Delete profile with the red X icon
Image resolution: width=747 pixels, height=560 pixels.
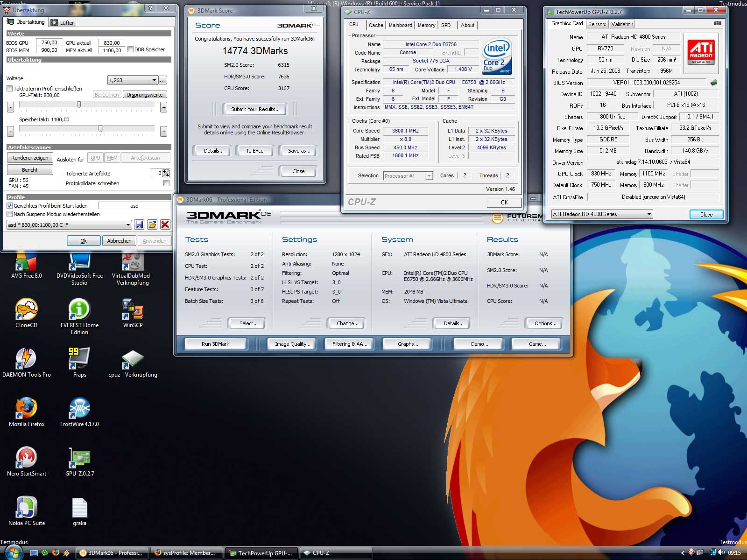[x=165, y=224]
